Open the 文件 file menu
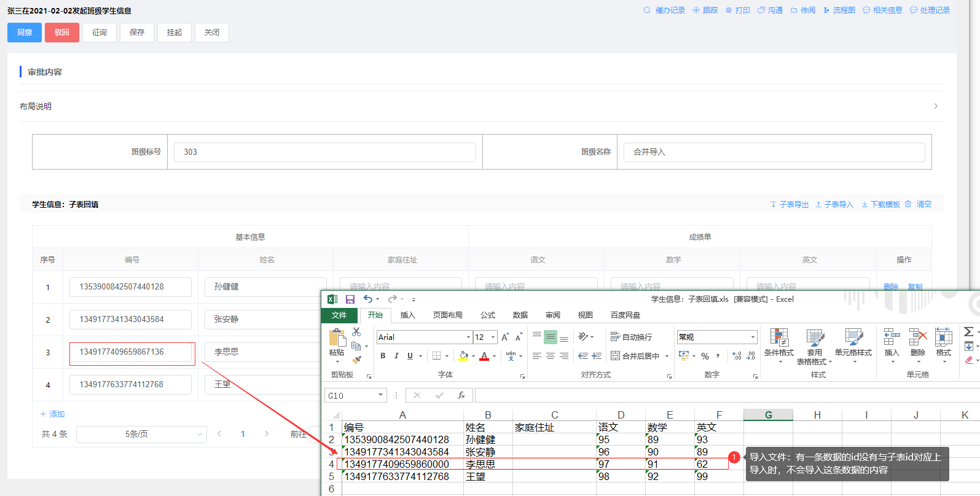 [339, 315]
